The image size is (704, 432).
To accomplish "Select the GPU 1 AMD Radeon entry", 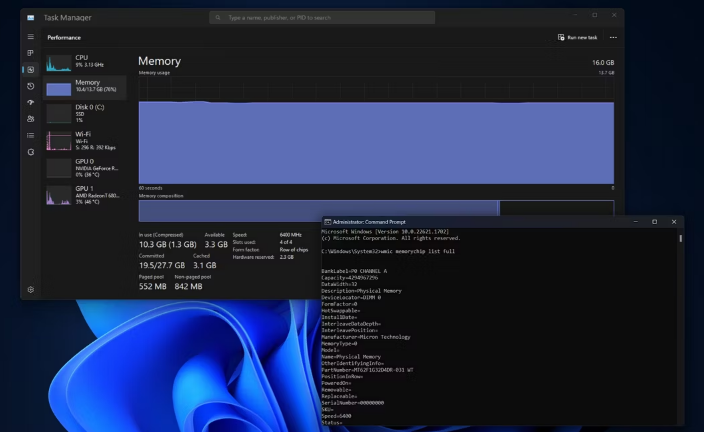I will 84,194.
